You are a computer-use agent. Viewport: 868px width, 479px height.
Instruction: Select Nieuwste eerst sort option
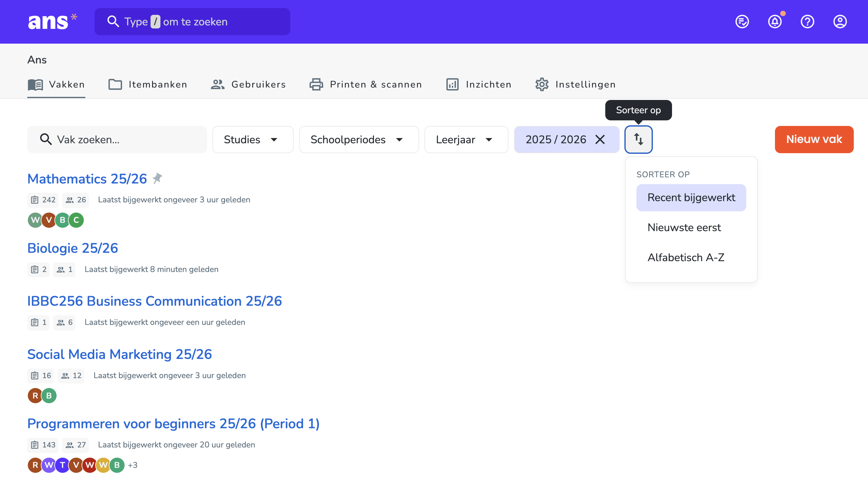[691, 228]
